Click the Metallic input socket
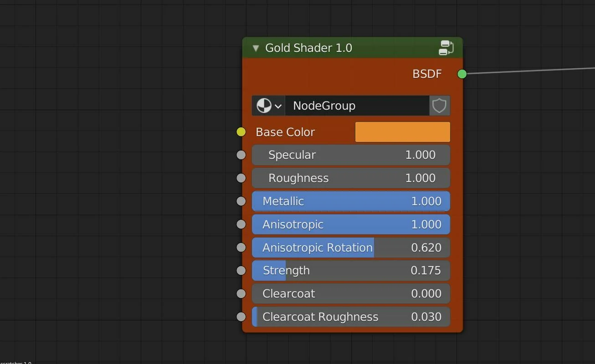Image resolution: width=595 pixels, height=364 pixels. [241, 201]
